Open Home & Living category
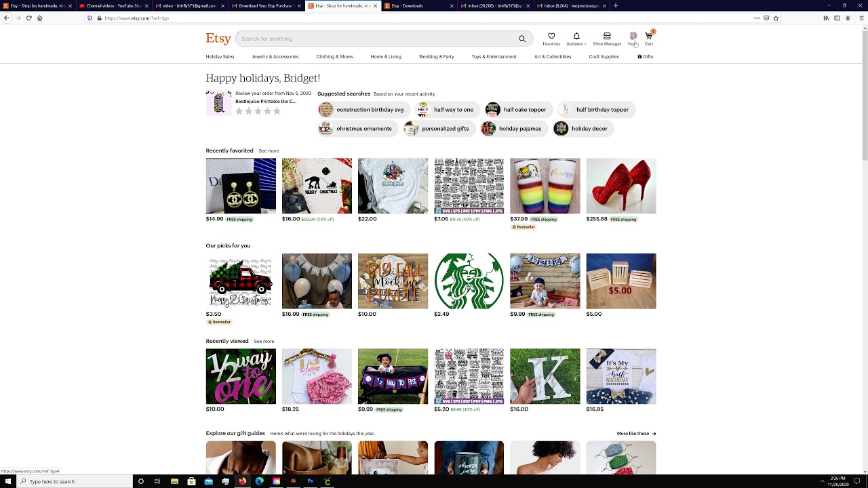868x488 pixels. 386,57
